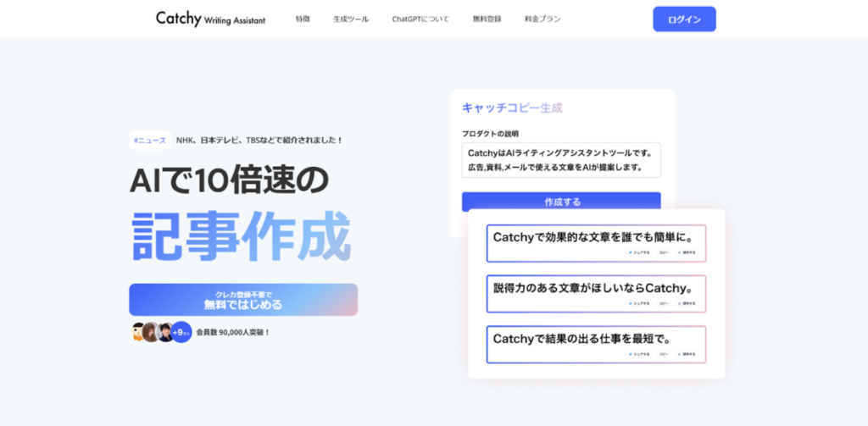
Task: Click the 保存する button on the first catchphrase
Action: coord(687,252)
